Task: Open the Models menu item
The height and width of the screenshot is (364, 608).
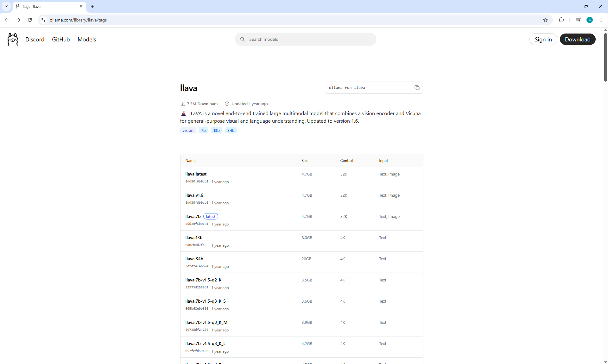Action: pos(87,40)
